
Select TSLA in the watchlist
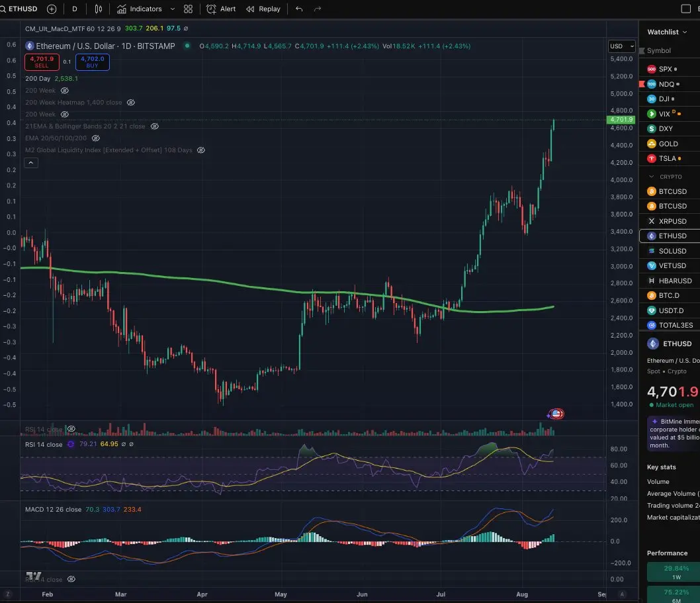670,159
